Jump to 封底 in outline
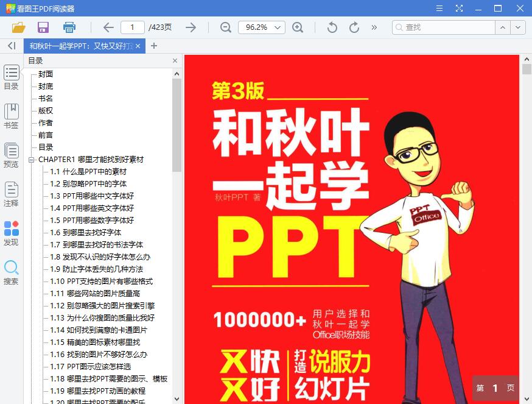Viewport: 532px width, 404px height. (46, 86)
